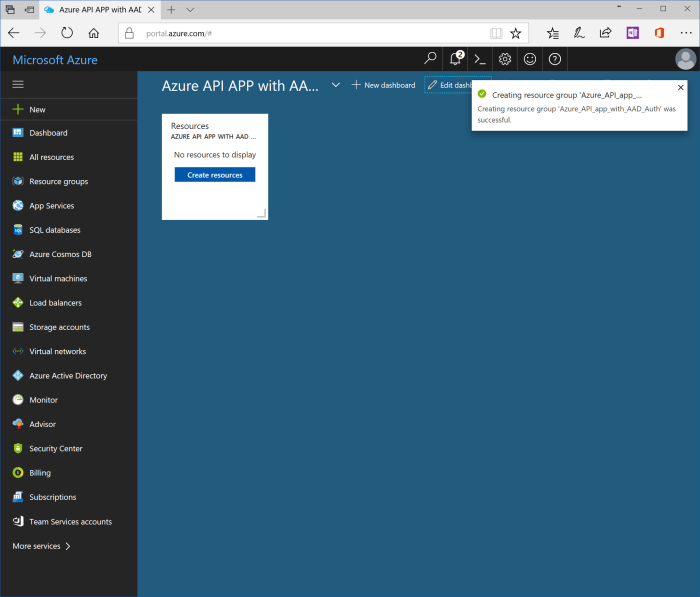Click the Security Center shield icon
The image size is (700, 597).
coord(18,448)
